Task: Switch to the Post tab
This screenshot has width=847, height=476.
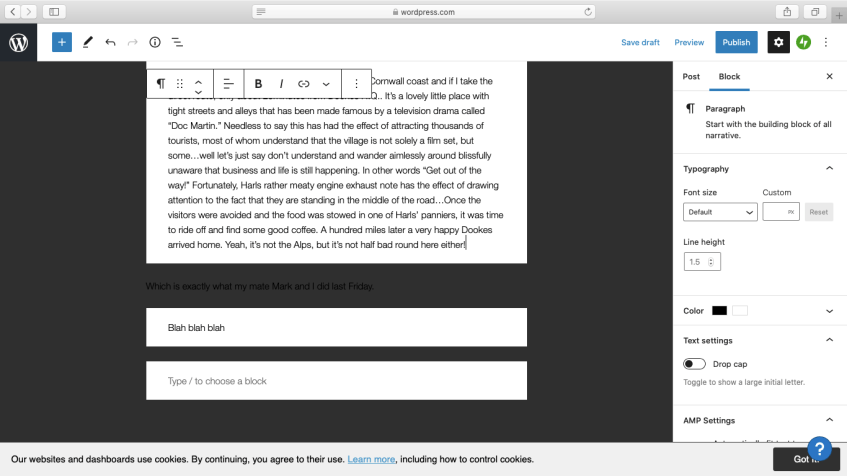Action: click(691, 76)
